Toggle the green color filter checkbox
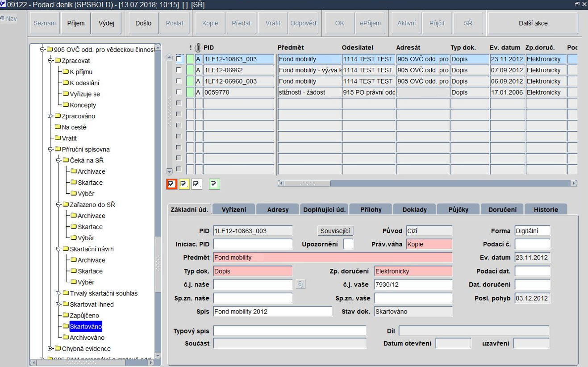The height and width of the screenshot is (367, 588). click(x=215, y=184)
